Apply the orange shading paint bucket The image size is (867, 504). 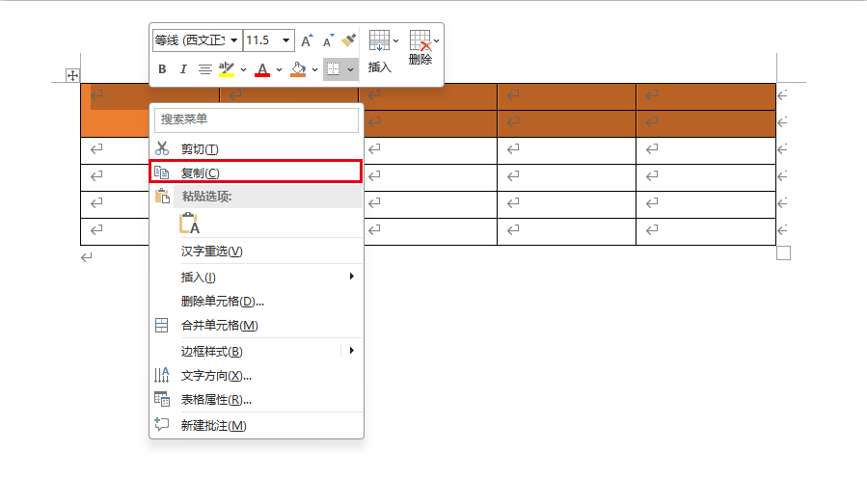(298, 69)
